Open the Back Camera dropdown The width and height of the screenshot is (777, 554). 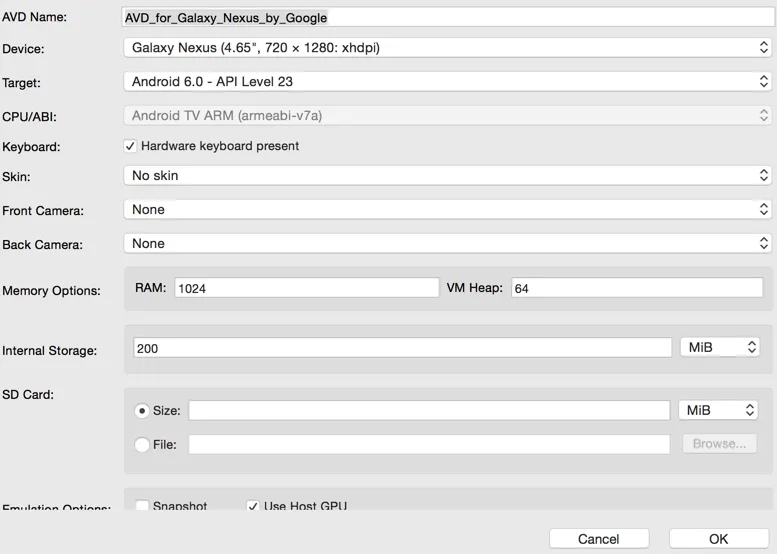[x=447, y=243]
